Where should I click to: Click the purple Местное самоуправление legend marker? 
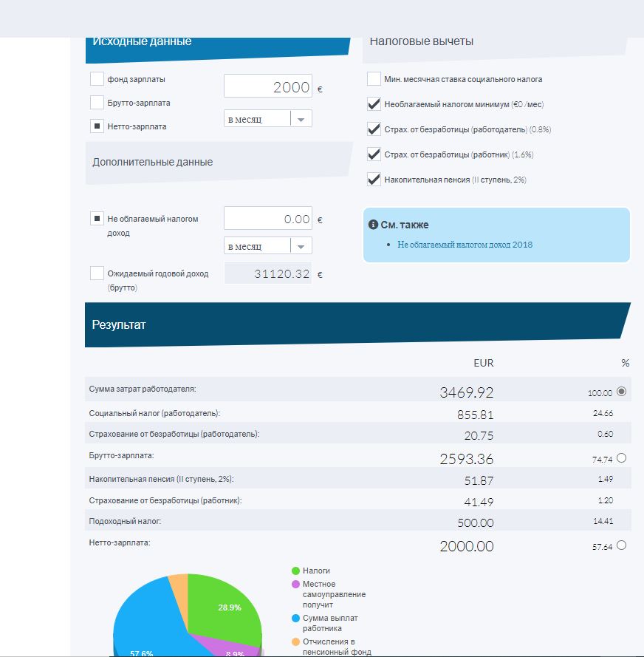coord(296,584)
